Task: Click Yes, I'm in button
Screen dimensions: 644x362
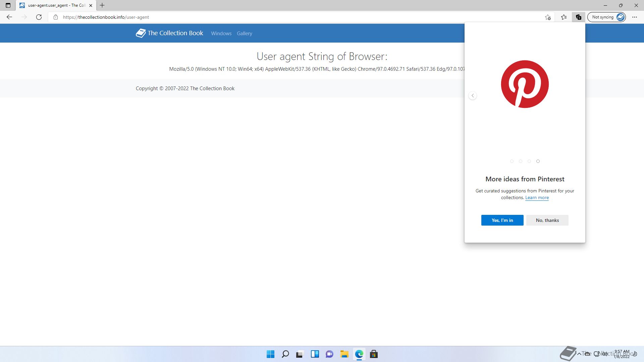Action: tap(502, 220)
